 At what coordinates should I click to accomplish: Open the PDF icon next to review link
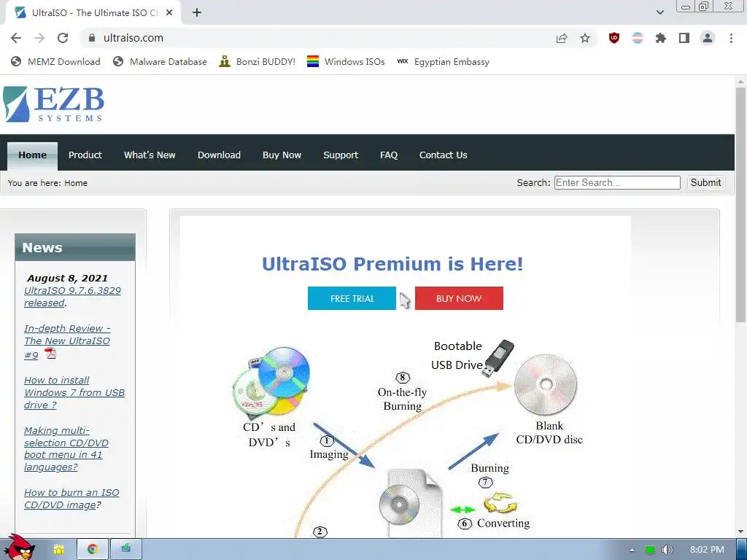[50, 354]
